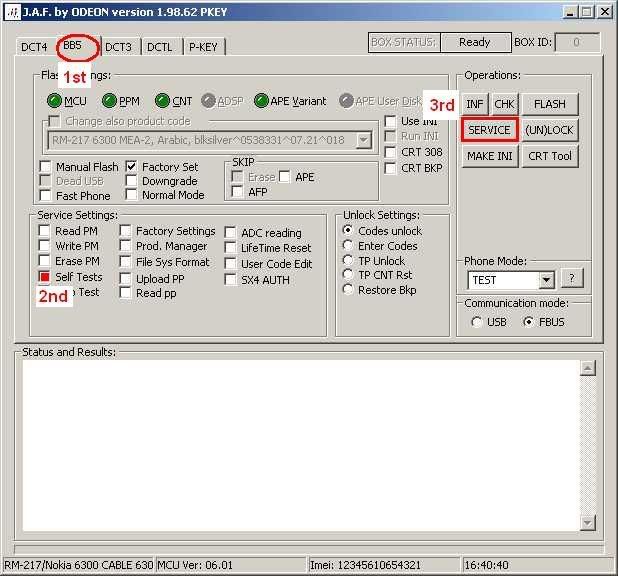
Task: Switch to the BB5 tab
Action: click(73, 45)
